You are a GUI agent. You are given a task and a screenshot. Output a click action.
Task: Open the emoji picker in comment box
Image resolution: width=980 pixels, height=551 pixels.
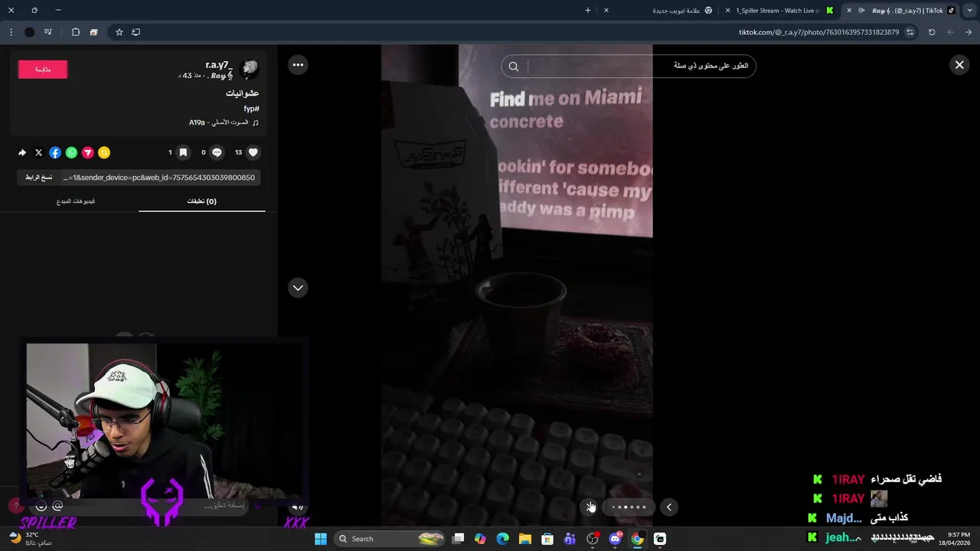tap(41, 506)
